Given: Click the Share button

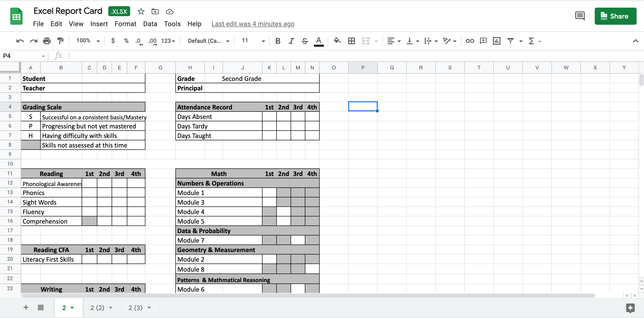Looking at the screenshot, I should [x=615, y=16].
